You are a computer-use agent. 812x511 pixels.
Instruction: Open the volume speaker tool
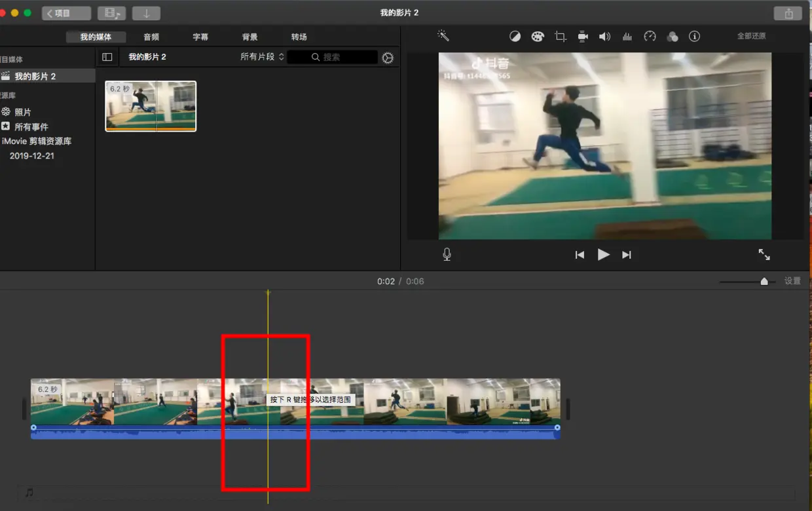click(604, 37)
